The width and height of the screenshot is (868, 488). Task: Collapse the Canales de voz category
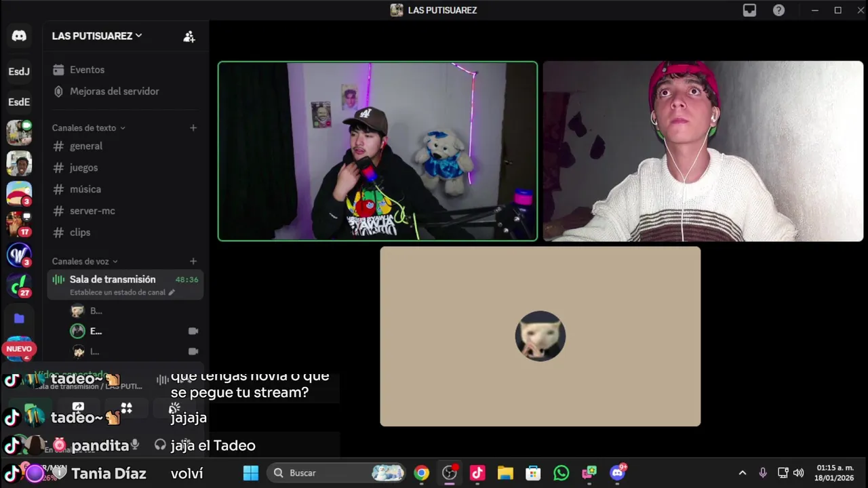(x=85, y=261)
